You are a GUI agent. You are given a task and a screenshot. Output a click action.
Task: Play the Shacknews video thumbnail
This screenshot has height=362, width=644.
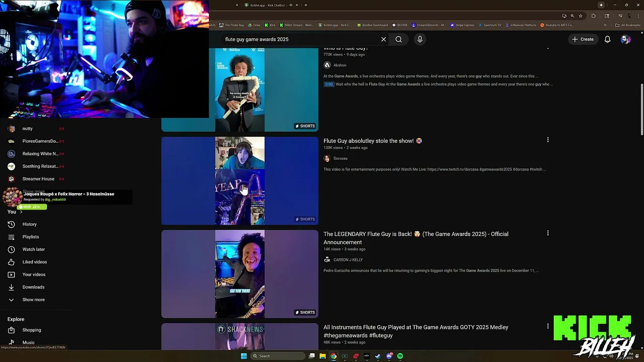[240, 336]
